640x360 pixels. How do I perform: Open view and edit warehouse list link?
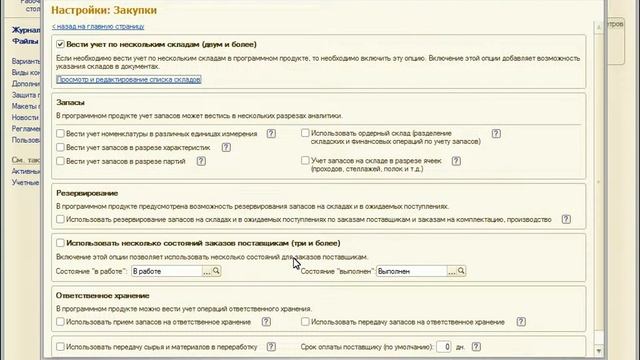129,79
